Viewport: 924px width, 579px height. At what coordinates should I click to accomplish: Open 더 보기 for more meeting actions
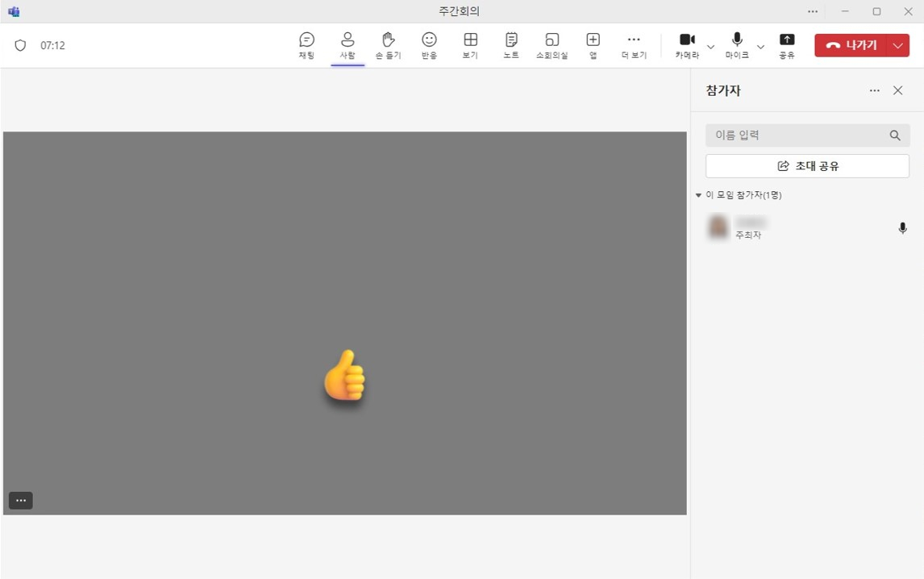click(x=634, y=44)
